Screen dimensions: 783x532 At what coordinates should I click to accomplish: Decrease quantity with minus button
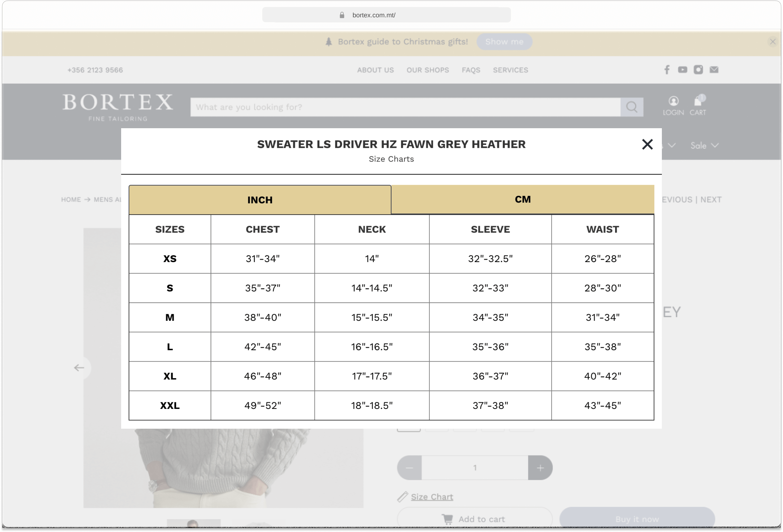(409, 468)
